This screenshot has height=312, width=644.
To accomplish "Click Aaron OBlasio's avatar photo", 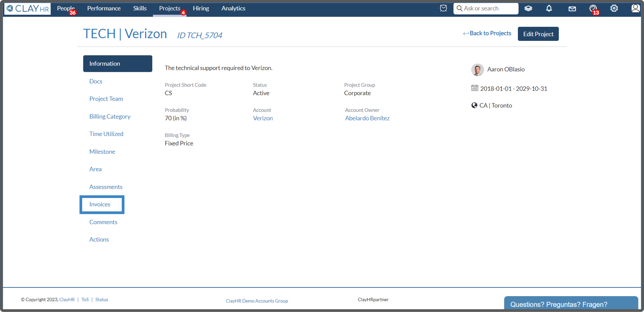I will [477, 70].
